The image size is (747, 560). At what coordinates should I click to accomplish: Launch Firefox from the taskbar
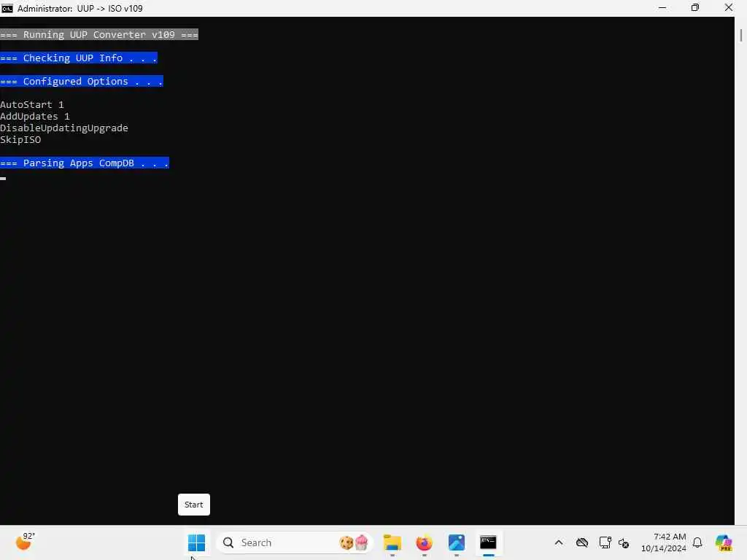[x=424, y=542]
